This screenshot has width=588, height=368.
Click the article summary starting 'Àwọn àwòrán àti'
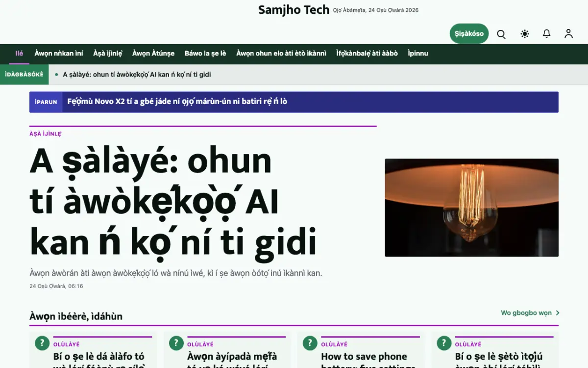click(x=176, y=273)
